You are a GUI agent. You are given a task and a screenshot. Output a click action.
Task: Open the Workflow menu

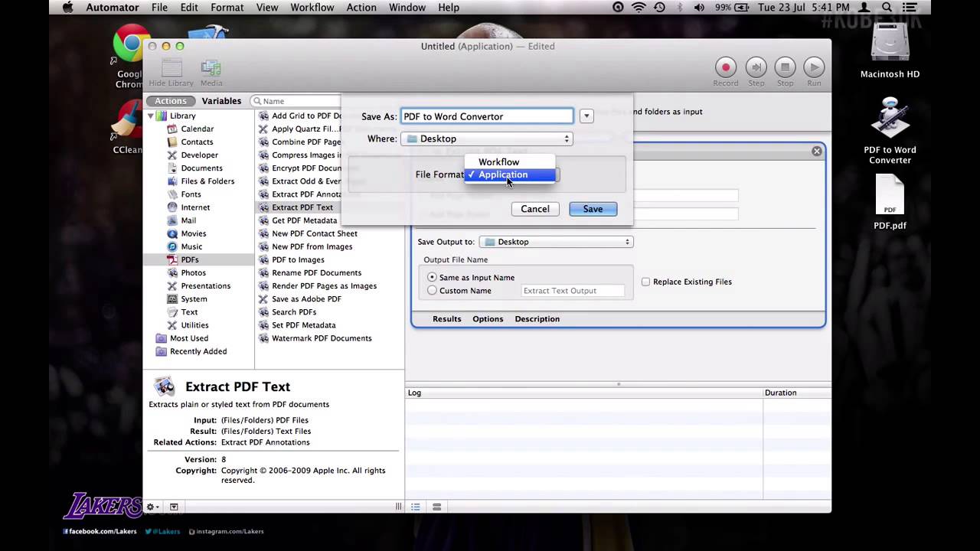pos(312,7)
